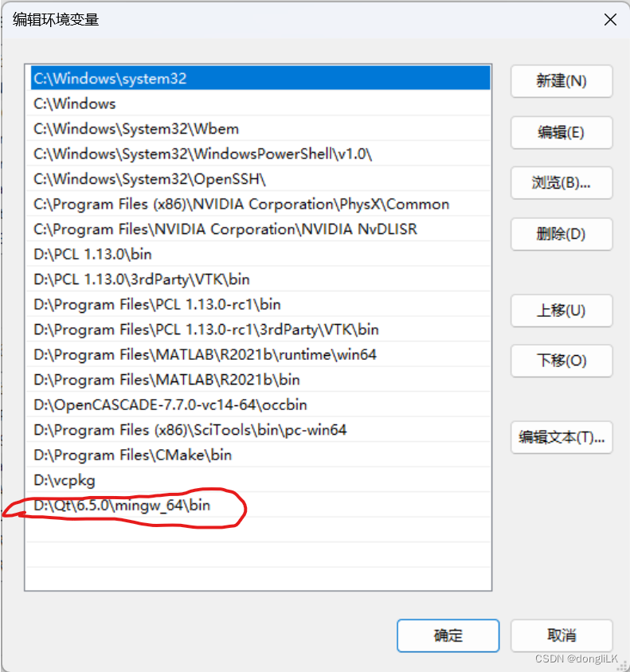The image size is (630, 672).
Task: Open the 浏览(B)... browse dialog
Action: [562, 183]
